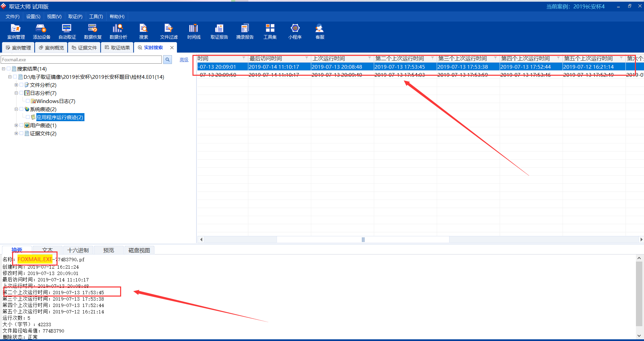Open the 时间线 view icon

pos(194,32)
